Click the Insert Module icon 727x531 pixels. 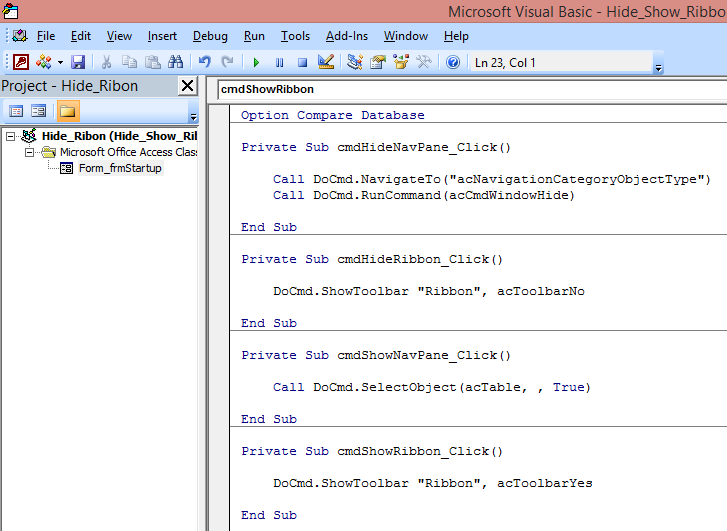pyautogui.click(x=44, y=62)
